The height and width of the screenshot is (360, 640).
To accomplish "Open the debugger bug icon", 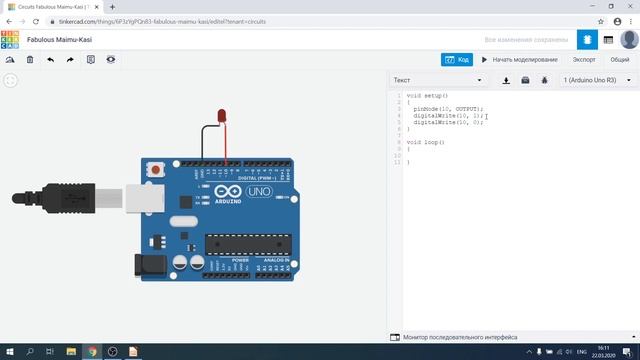I will pyautogui.click(x=544, y=80).
